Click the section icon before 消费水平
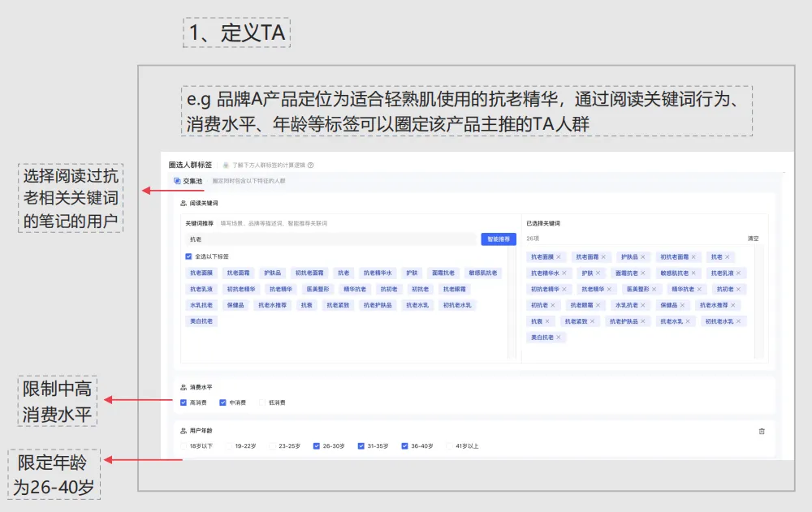Image resolution: width=812 pixels, height=512 pixels. click(x=183, y=386)
